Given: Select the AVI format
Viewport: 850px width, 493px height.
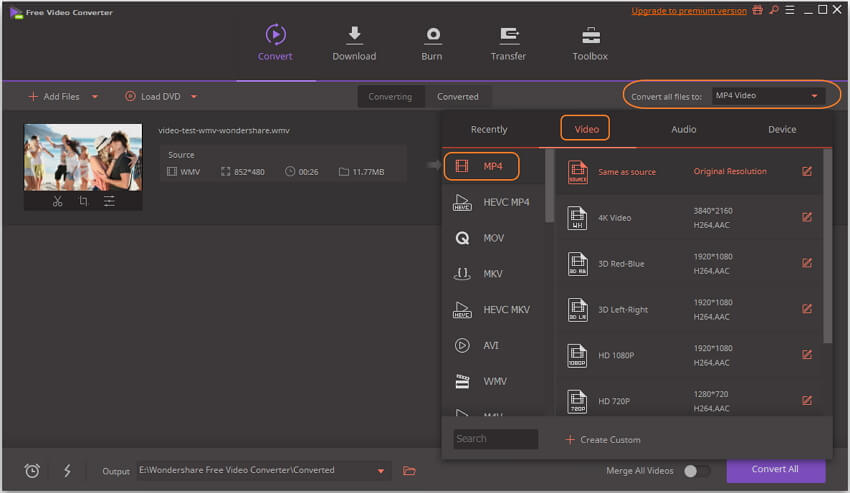Looking at the screenshot, I should pyautogui.click(x=493, y=345).
